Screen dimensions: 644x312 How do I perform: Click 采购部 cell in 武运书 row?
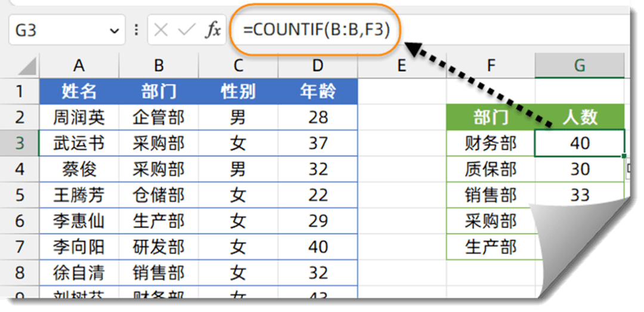point(159,143)
